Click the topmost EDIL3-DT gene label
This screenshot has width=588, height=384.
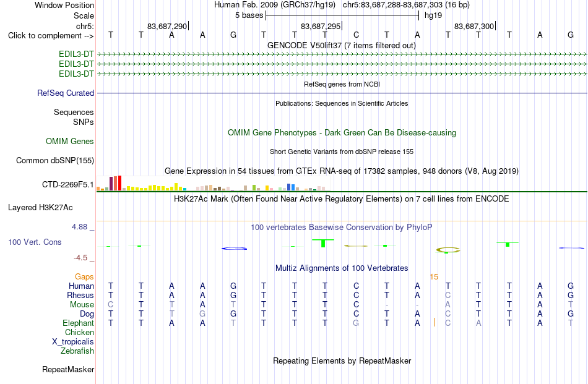pyautogui.click(x=76, y=54)
